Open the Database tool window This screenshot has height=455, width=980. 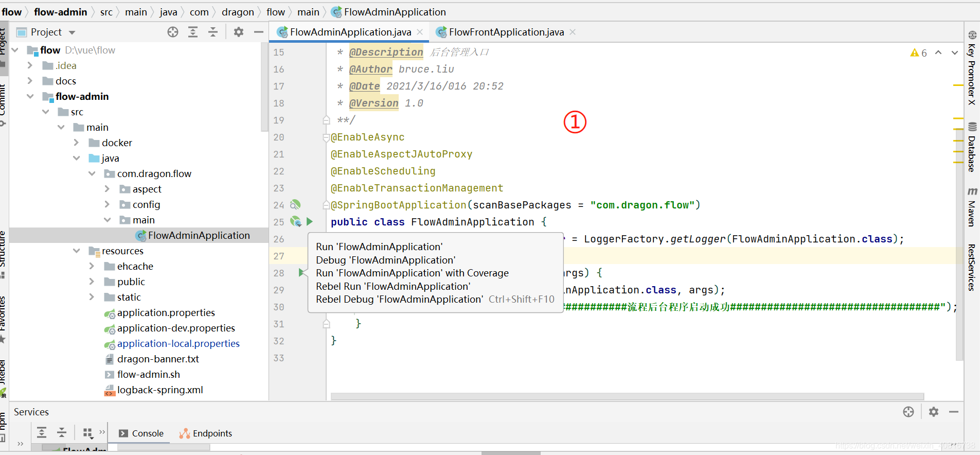pyautogui.click(x=972, y=147)
